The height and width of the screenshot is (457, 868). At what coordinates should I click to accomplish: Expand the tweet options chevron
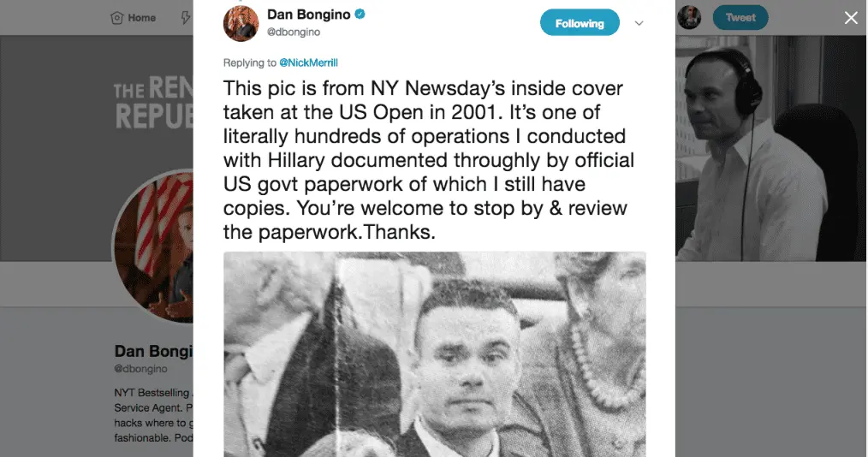(639, 23)
